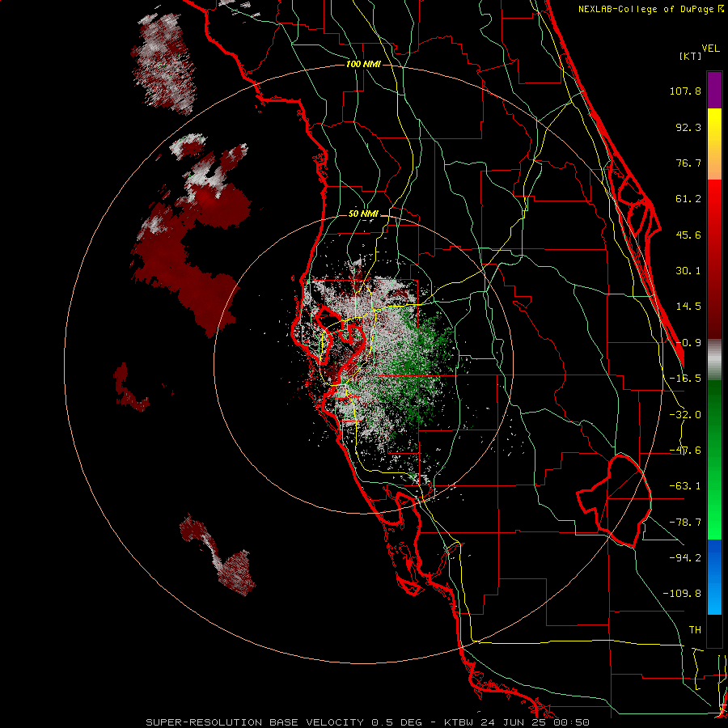Click the blue segment of the color bar
The image size is (728, 728).
(714, 577)
